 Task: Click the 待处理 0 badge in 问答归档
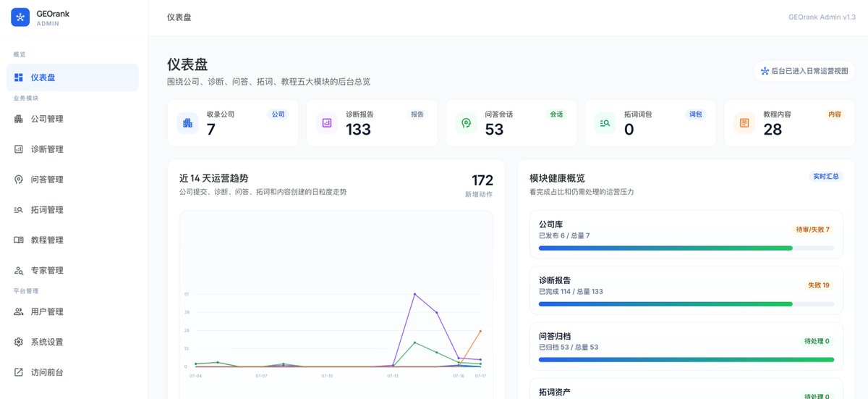click(817, 341)
